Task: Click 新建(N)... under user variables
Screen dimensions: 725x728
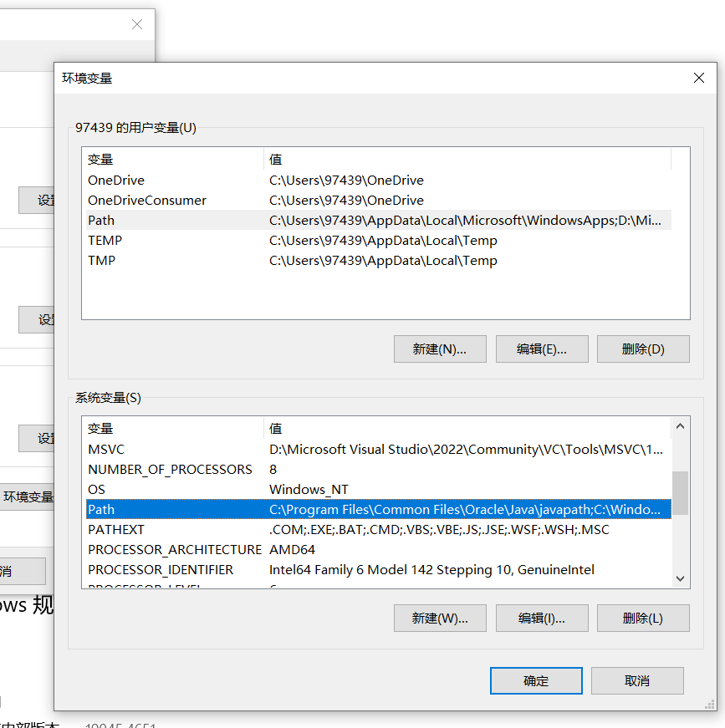Action: point(440,349)
